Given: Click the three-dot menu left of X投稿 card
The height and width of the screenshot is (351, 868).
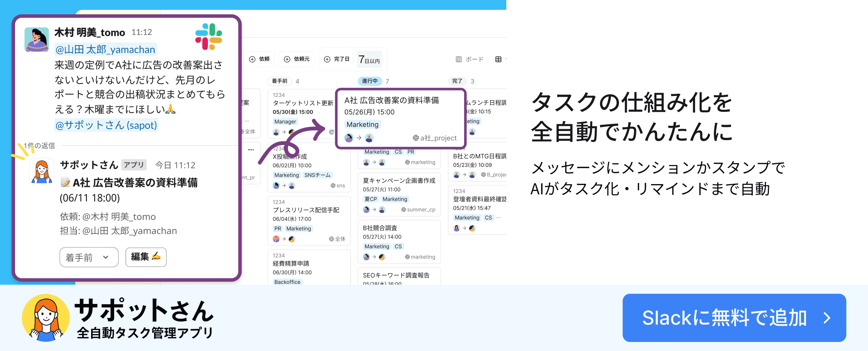Looking at the screenshot, I should point(251,150).
